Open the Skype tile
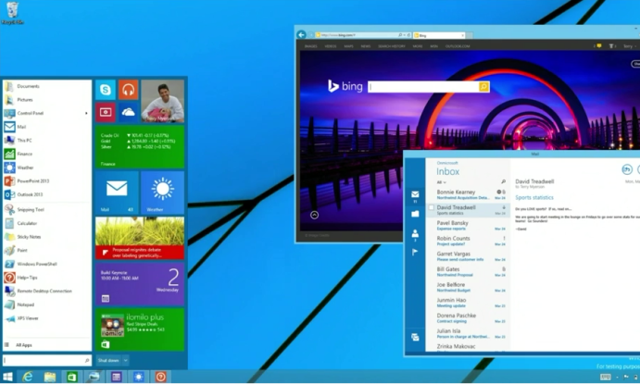Screen dimensions: 640x384 (x=106, y=90)
